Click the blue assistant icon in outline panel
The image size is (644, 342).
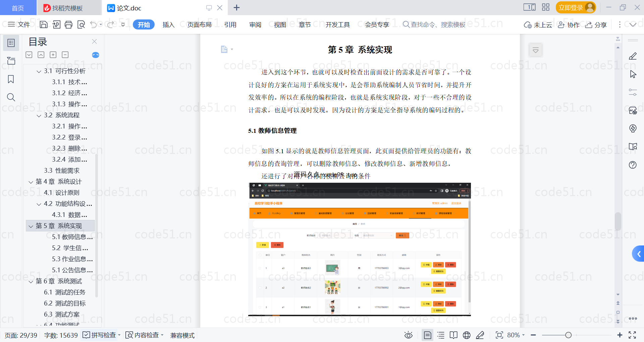point(96,55)
